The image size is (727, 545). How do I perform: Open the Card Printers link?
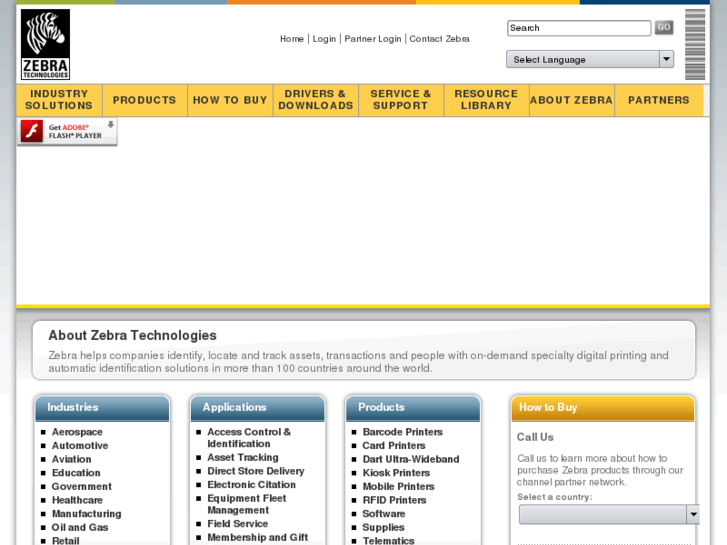[394, 446]
